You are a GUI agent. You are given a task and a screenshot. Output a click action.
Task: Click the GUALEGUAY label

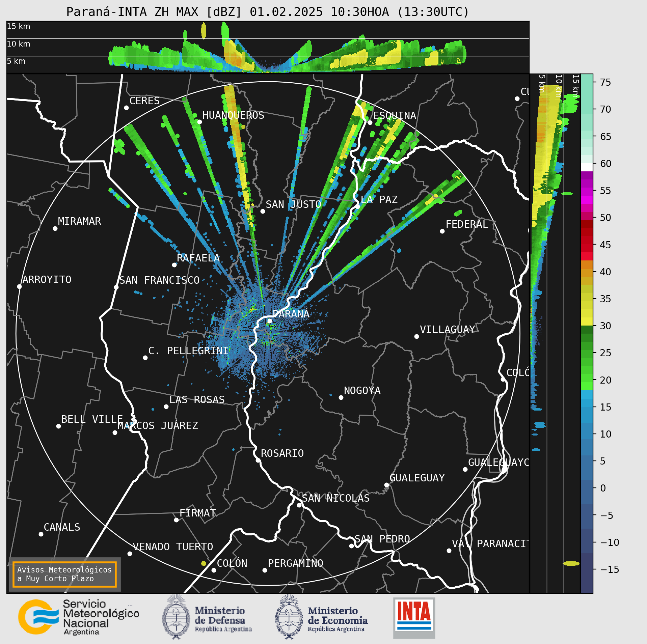tap(417, 478)
